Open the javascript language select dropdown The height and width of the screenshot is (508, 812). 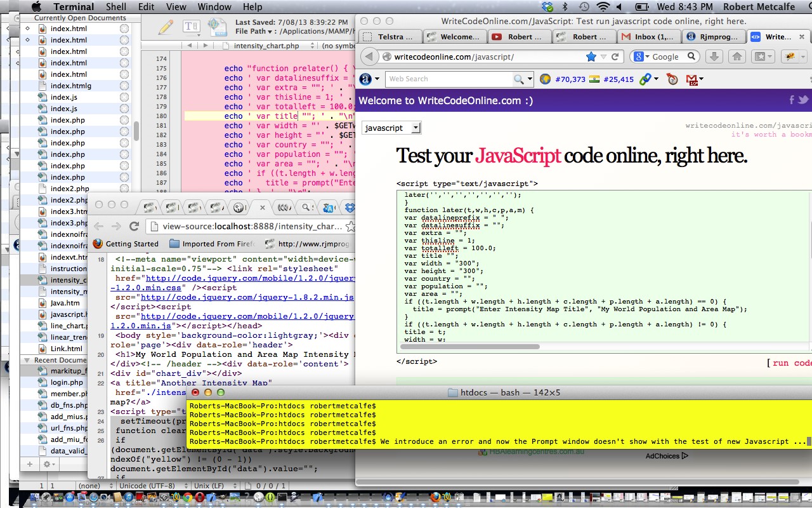point(391,128)
